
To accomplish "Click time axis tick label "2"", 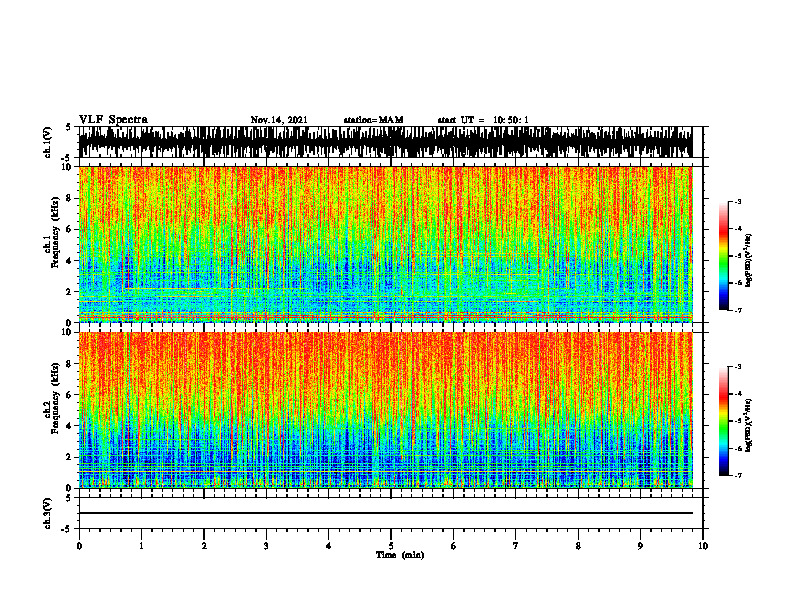I will click(x=204, y=546).
